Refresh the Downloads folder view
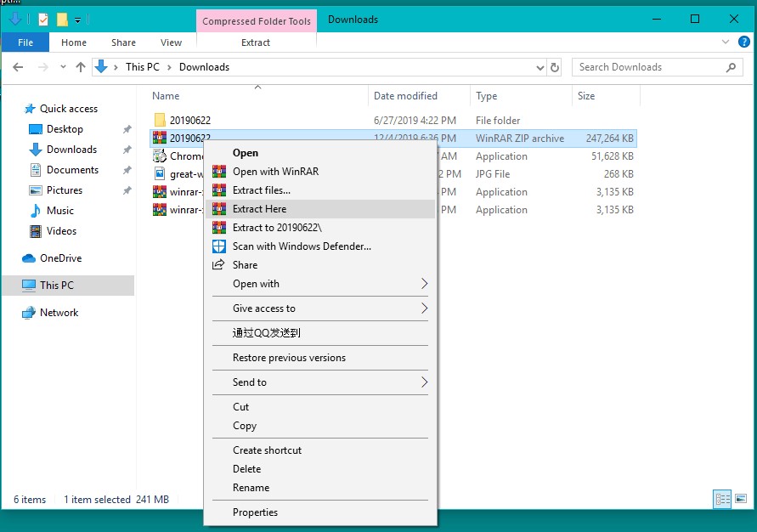 pyautogui.click(x=555, y=67)
